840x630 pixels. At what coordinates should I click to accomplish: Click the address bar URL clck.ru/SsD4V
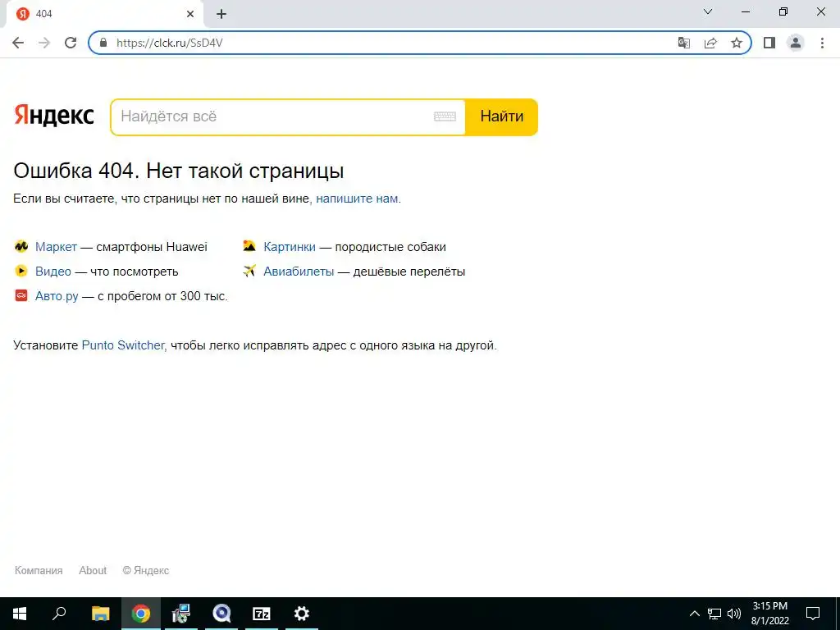(x=169, y=43)
